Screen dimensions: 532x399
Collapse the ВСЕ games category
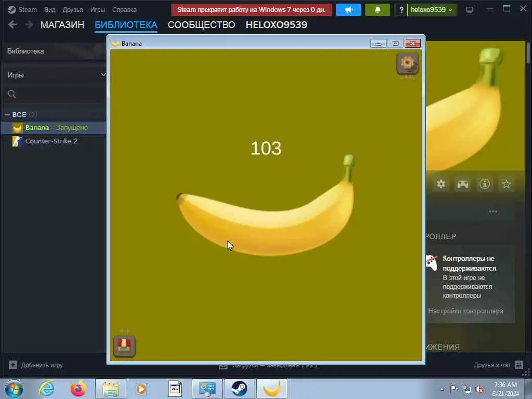(7, 115)
